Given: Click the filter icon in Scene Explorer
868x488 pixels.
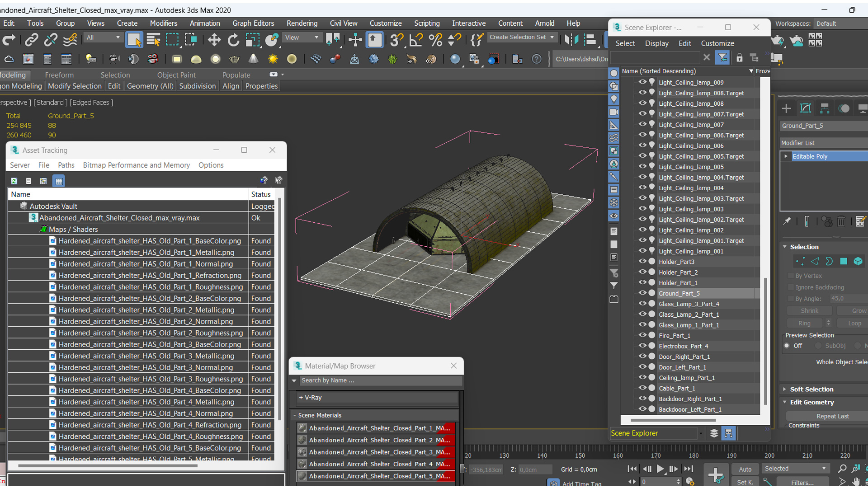Looking at the screenshot, I should click(722, 58).
